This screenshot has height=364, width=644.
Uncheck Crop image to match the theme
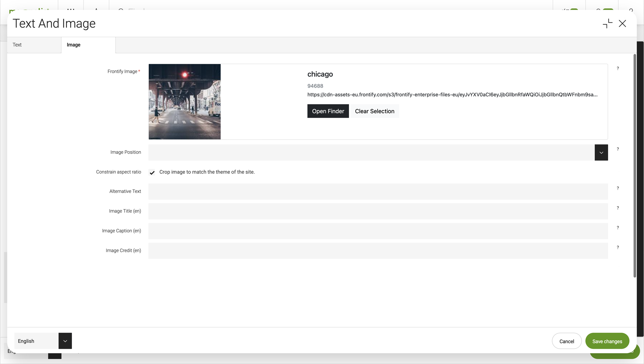[x=152, y=172]
